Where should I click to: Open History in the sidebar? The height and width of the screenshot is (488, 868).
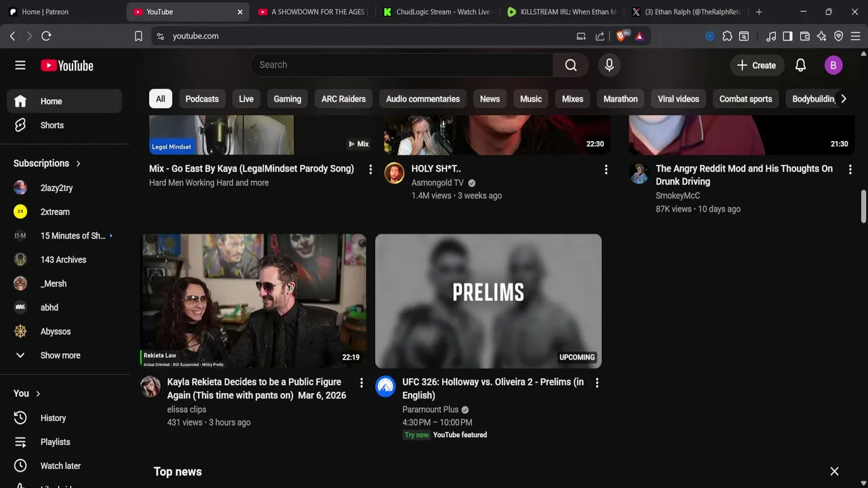[x=64, y=418]
